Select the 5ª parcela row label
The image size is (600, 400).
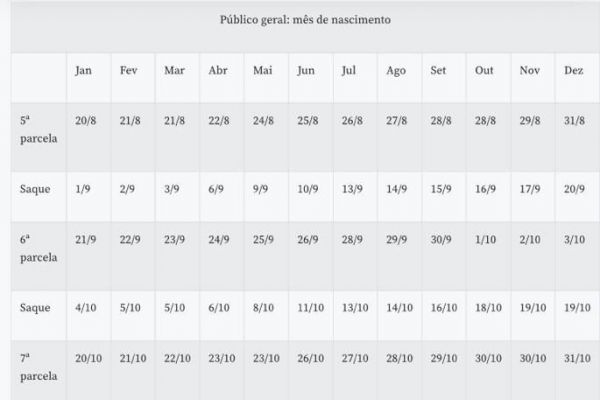tap(38, 129)
